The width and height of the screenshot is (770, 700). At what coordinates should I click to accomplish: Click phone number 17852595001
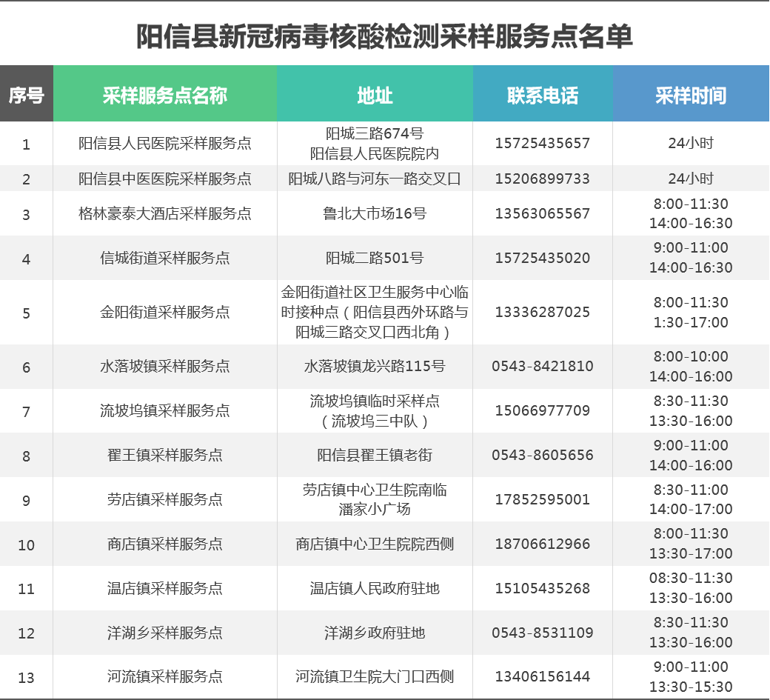[x=542, y=500]
